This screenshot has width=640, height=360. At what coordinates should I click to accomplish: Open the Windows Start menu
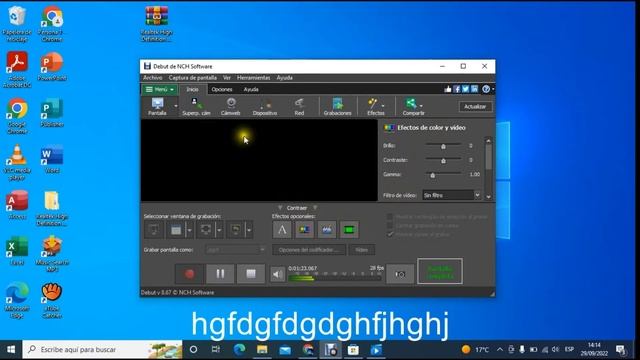(x=11, y=349)
